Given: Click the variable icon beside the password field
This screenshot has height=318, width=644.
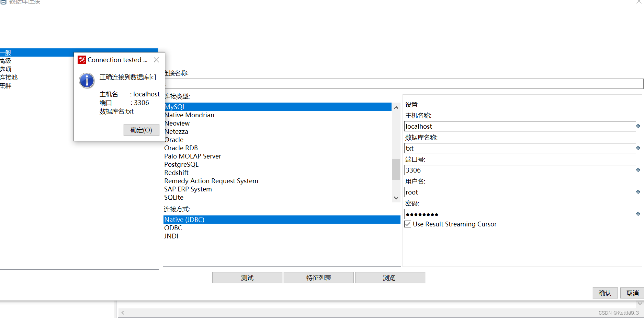Looking at the screenshot, I should (638, 214).
